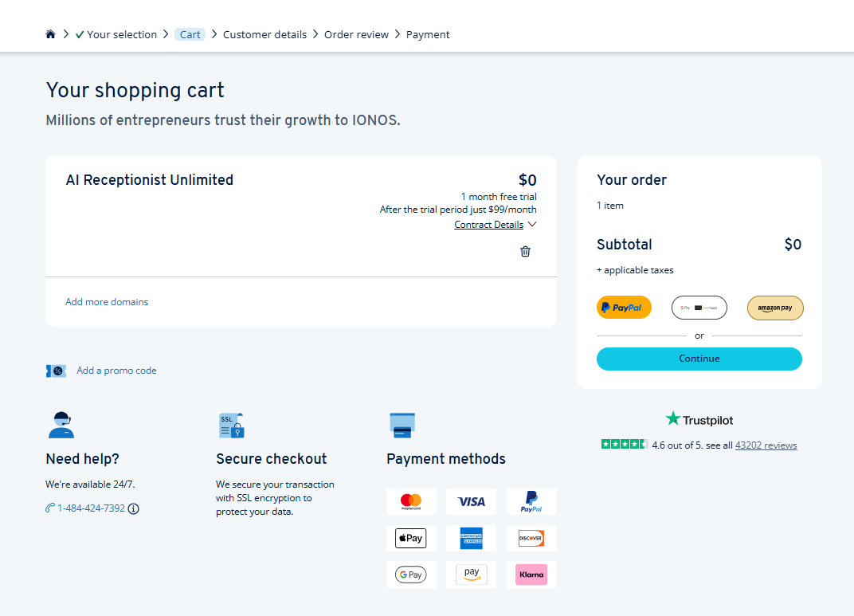Click the 'Your order' heading
The image size is (854, 616).
(632, 180)
